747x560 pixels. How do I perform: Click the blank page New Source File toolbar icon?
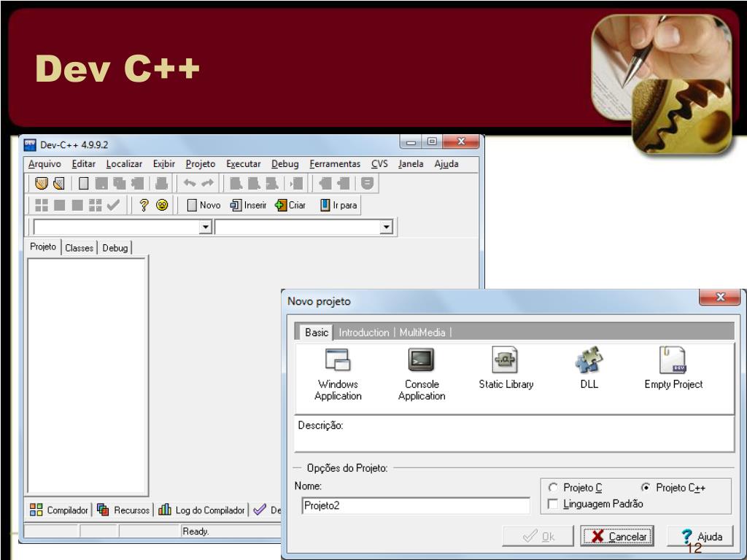(x=83, y=183)
